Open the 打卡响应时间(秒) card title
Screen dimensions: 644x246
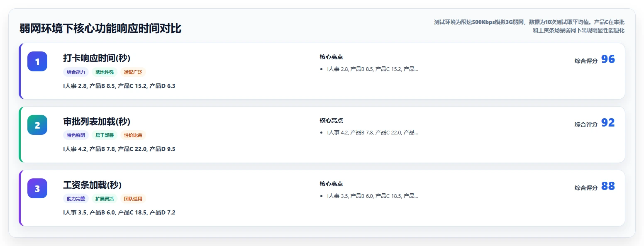[x=97, y=58]
